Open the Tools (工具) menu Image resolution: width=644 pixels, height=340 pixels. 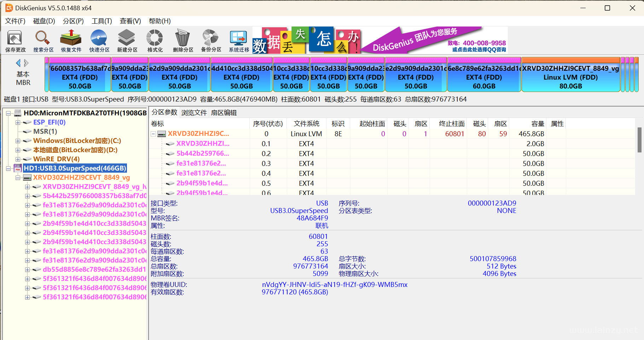coord(101,21)
